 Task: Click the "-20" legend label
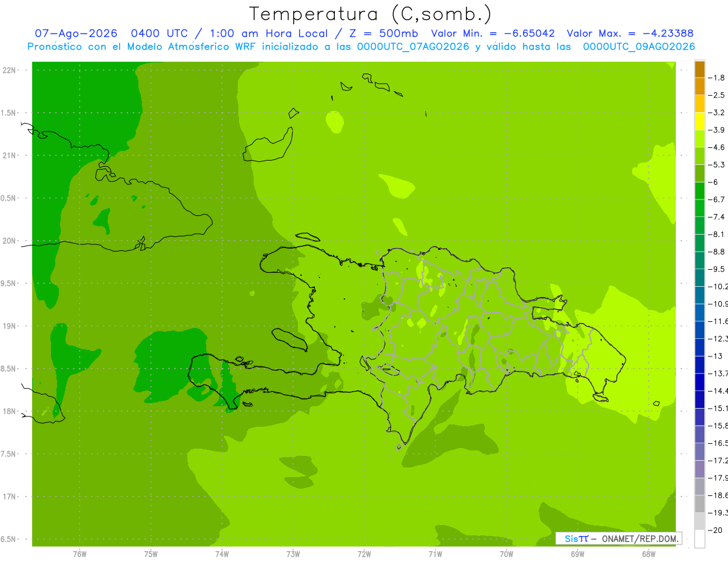[x=716, y=530]
